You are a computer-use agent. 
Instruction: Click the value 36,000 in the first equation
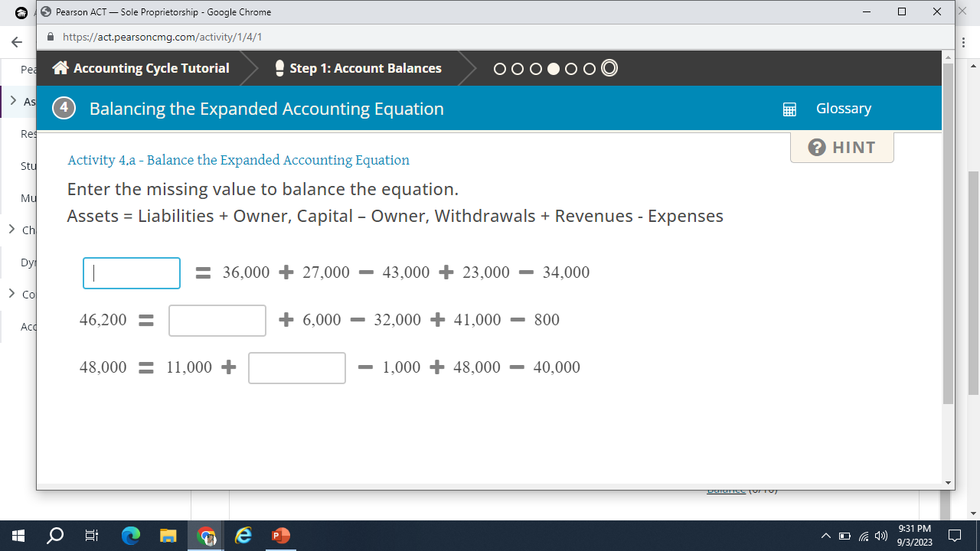(247, 272)
